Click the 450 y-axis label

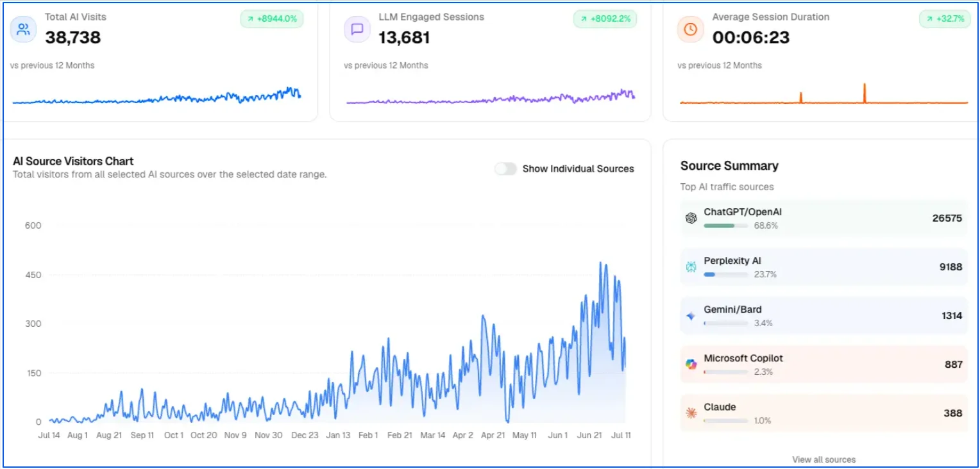click(33, 275)
